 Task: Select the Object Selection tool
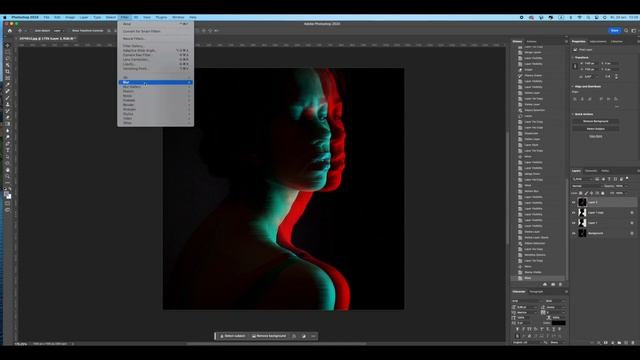(7, 65)
